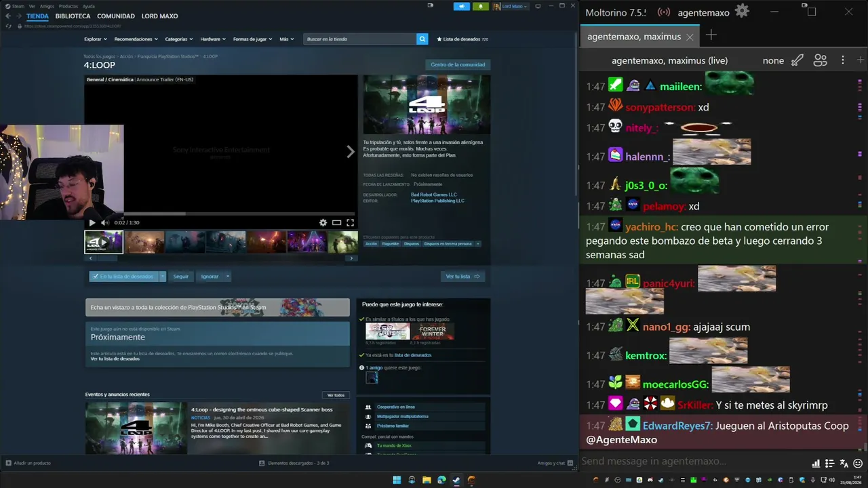This screenshot has width=868, height=488.
Task: Switch to the COMUNIDAD tab
Action: click(x=116, y=16)
